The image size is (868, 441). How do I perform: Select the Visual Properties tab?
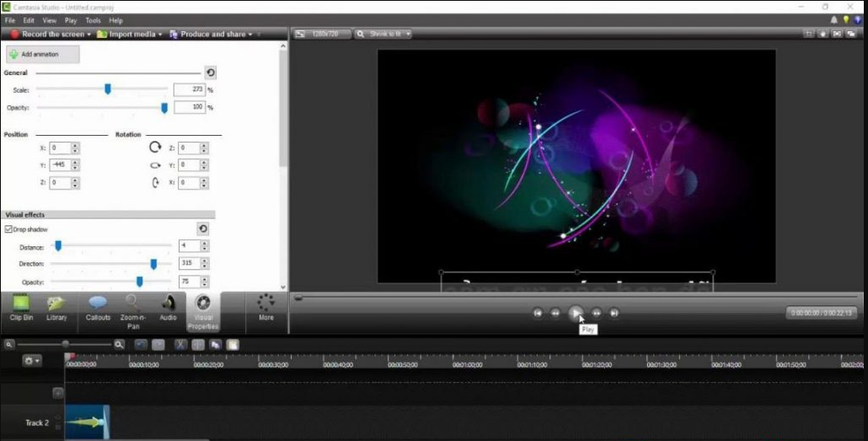click(x=203, y=312)
